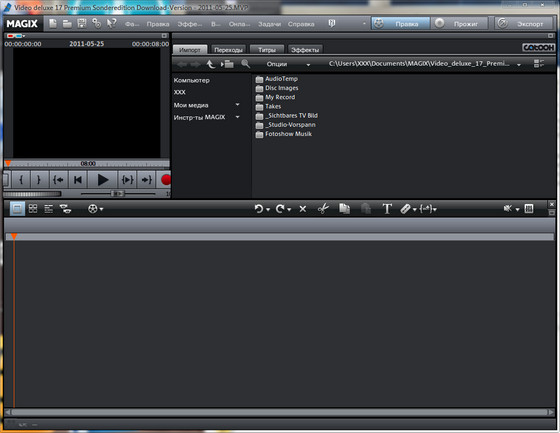Expand the folder path dropdown arrow

519,65
